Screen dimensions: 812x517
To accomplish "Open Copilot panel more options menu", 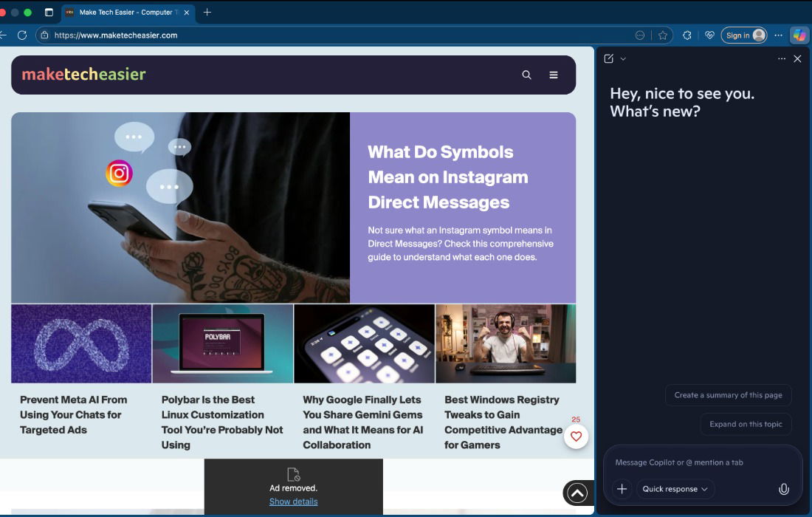I will (782, 59).
